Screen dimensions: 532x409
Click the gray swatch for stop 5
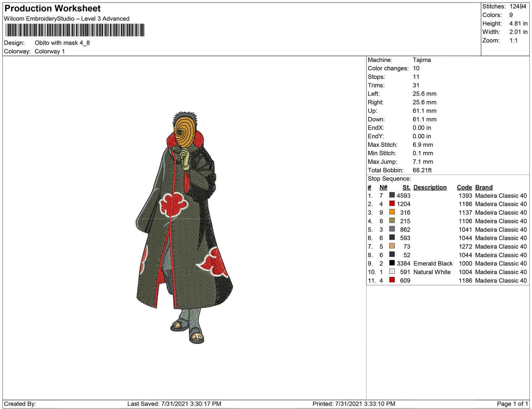(392, 229)
